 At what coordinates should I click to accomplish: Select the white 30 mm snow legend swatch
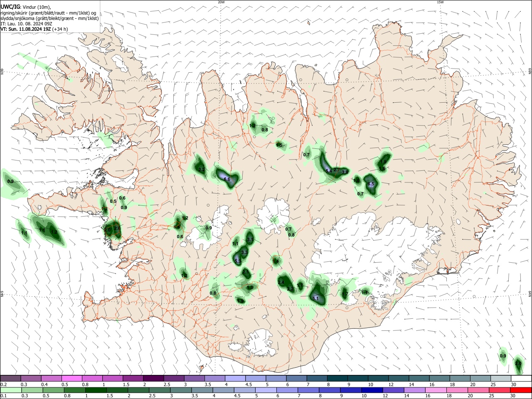click(x=521, y=379)
